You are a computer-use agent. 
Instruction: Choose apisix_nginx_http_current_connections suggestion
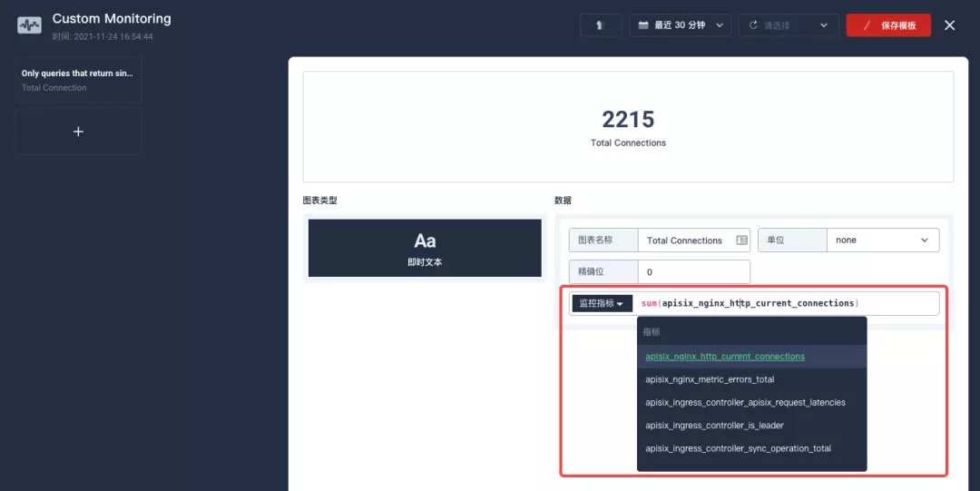tap(752, 357)
